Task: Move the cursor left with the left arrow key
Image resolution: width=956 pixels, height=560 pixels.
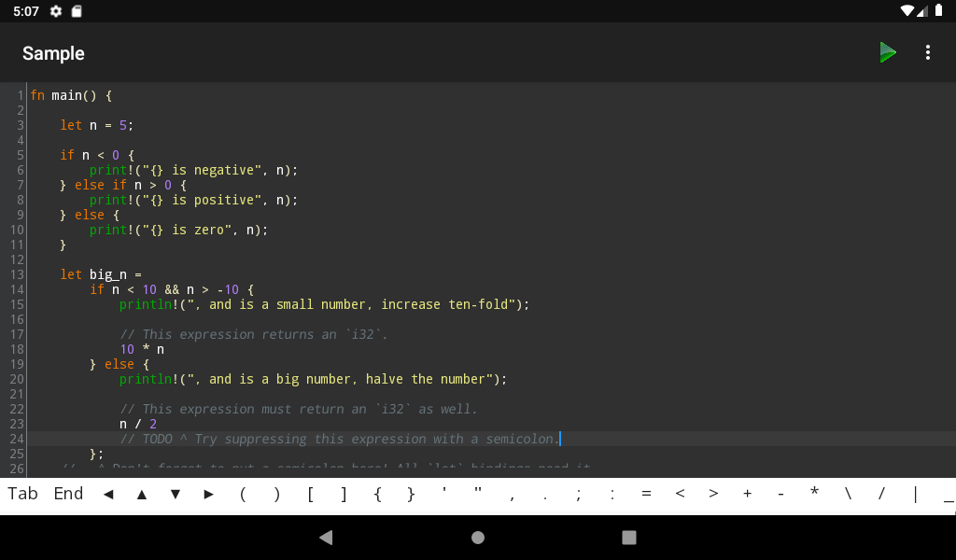Action: (108, 494)
